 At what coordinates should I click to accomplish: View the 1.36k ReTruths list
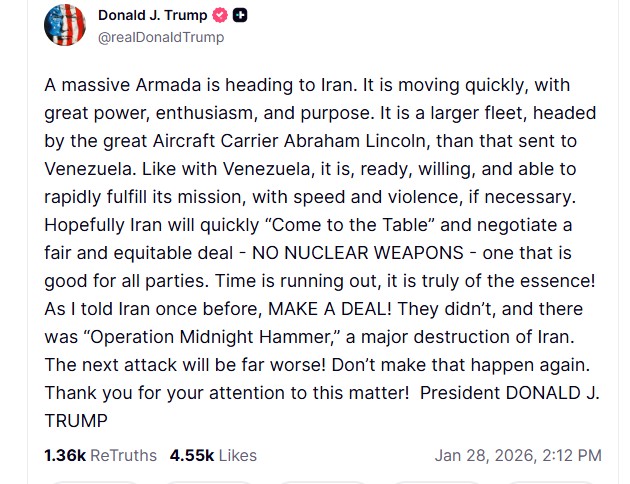coord(100,455)
